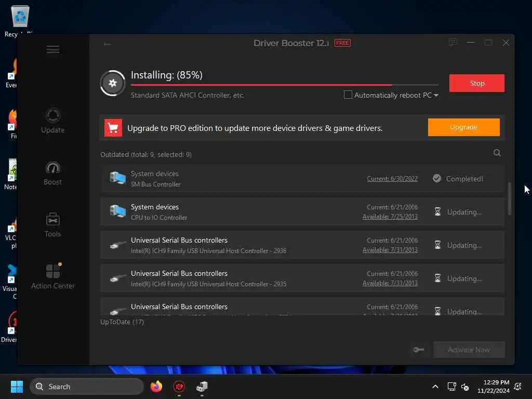Open the notifications bell in taskbar
The image size is (532, 399).
click(x=518, y=387)
